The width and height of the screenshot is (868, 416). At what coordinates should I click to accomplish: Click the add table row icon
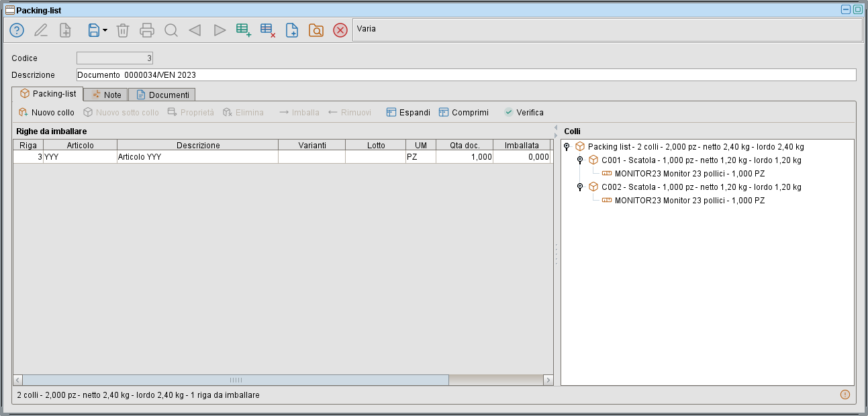tap(244, 30)
